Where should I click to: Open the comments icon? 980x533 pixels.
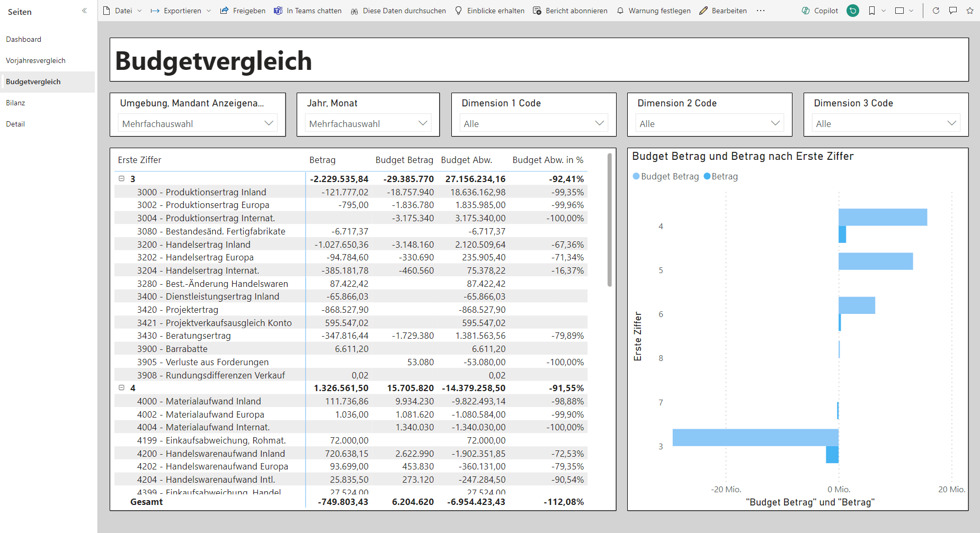click(x=953, y=11)
